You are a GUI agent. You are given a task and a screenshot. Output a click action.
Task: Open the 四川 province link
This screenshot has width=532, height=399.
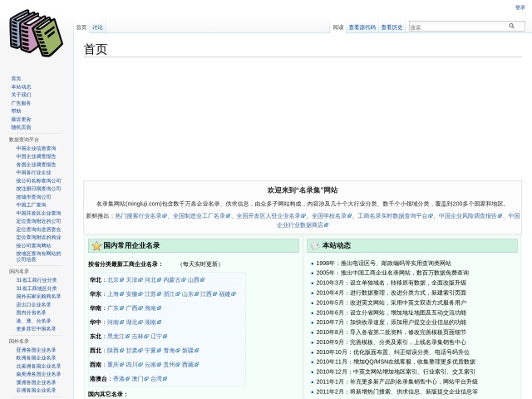pyautogui.click(x=134, y=365)
